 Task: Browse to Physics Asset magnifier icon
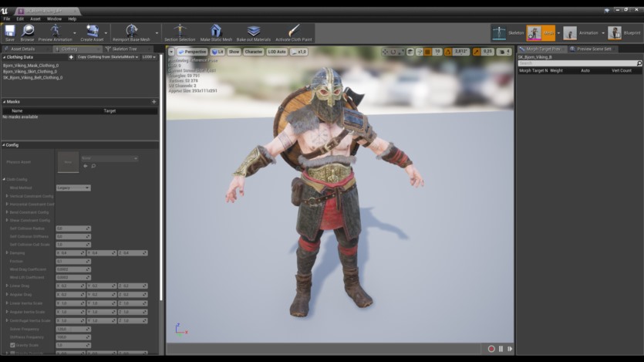coord(93,166)
